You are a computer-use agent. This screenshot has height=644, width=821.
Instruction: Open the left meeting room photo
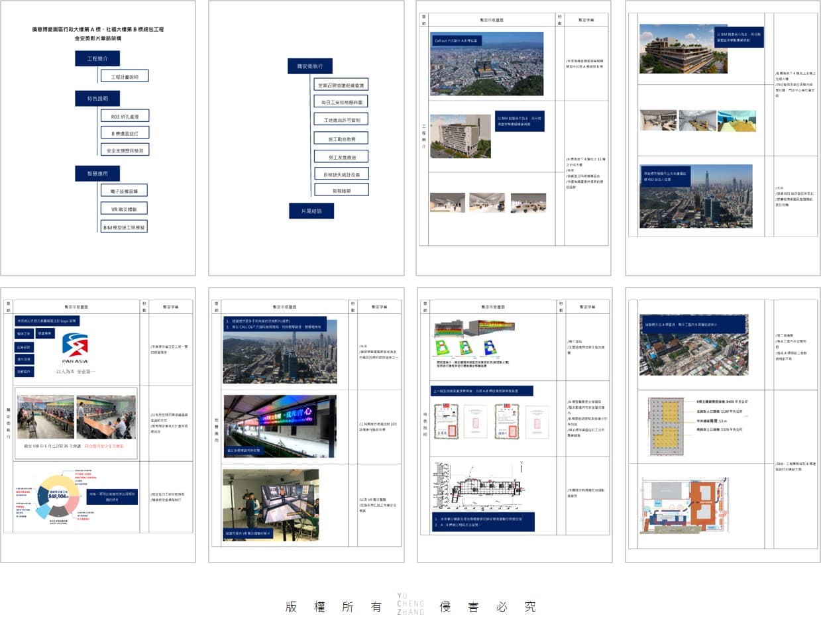pos(45,417)
